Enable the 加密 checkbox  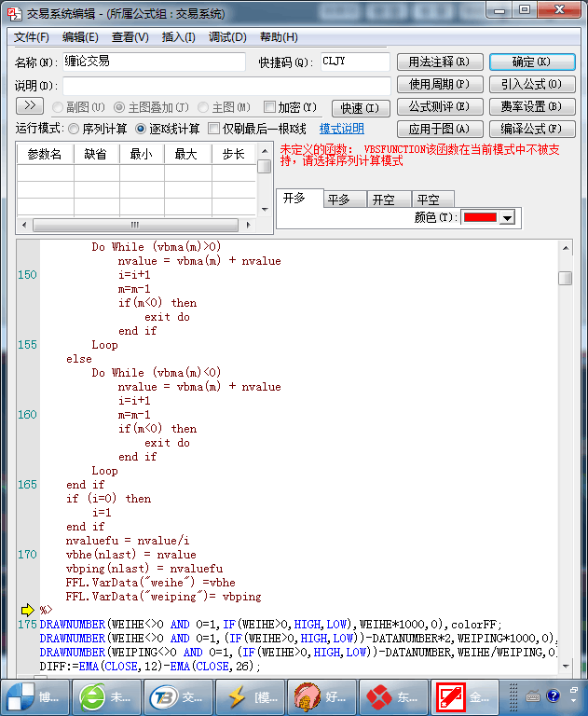(270, 107)
